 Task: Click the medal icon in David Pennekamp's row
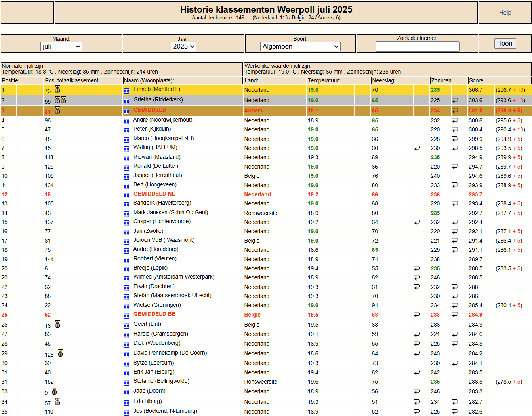click(60, 353)
